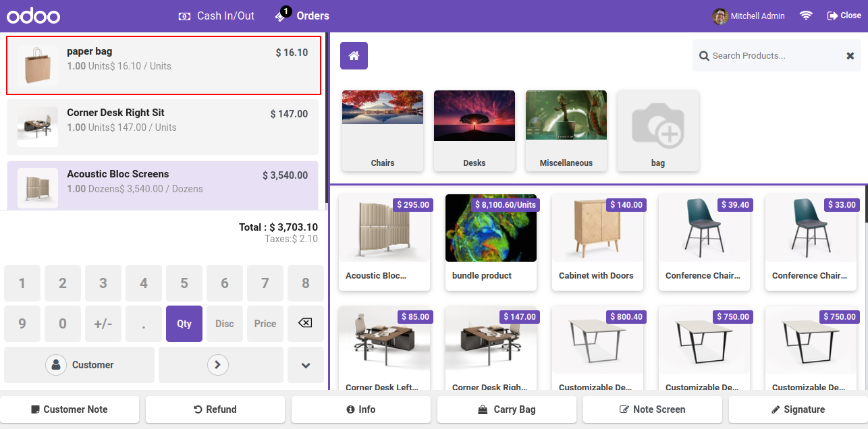The image size is (868, 429).
Task: Add a Customer Note
Action: click(x=70, y=409)
